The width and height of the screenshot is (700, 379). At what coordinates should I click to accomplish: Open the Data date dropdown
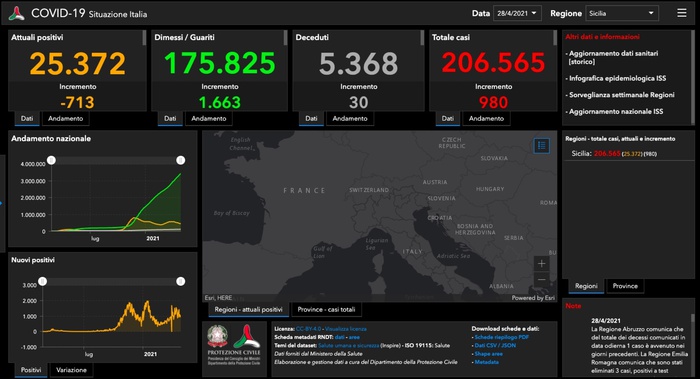(x=517, y=13)
